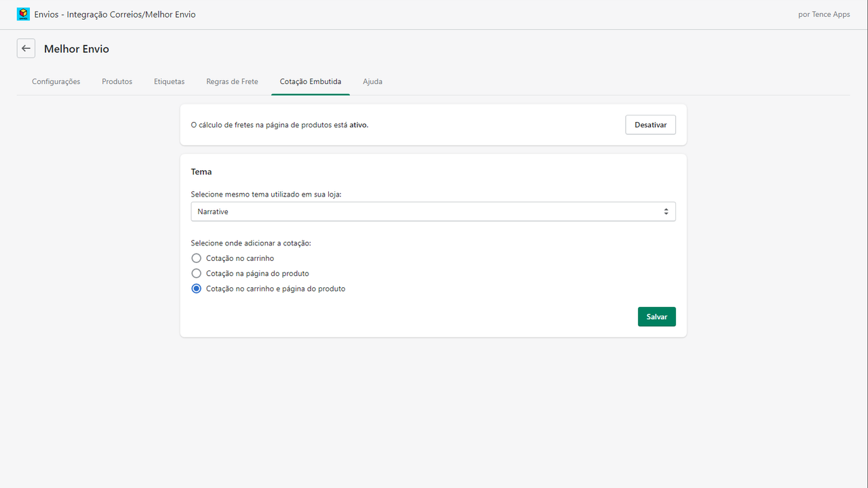This screenshot has height=488, width=868.
Task: Click 'Envios - Integração Correios/Melhor Envio' title
Action: pos(115,14)
